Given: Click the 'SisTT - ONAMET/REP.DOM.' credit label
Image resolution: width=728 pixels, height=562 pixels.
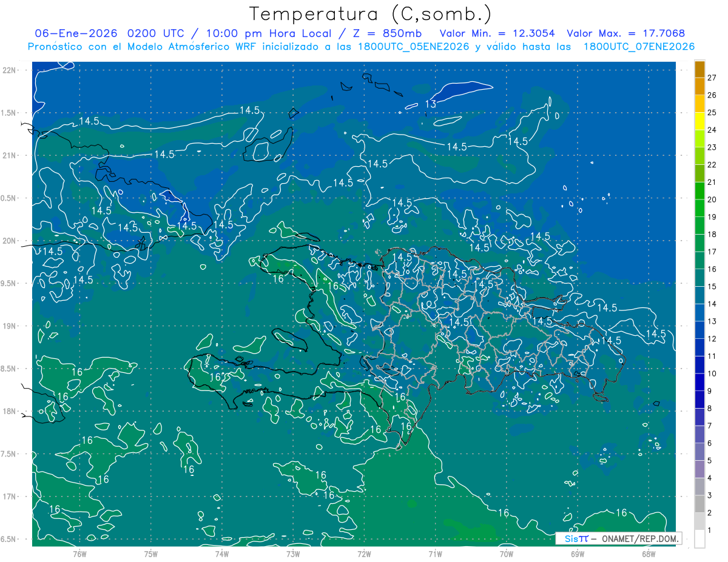Looking at the screenshot, I should [x=619, y=538].
